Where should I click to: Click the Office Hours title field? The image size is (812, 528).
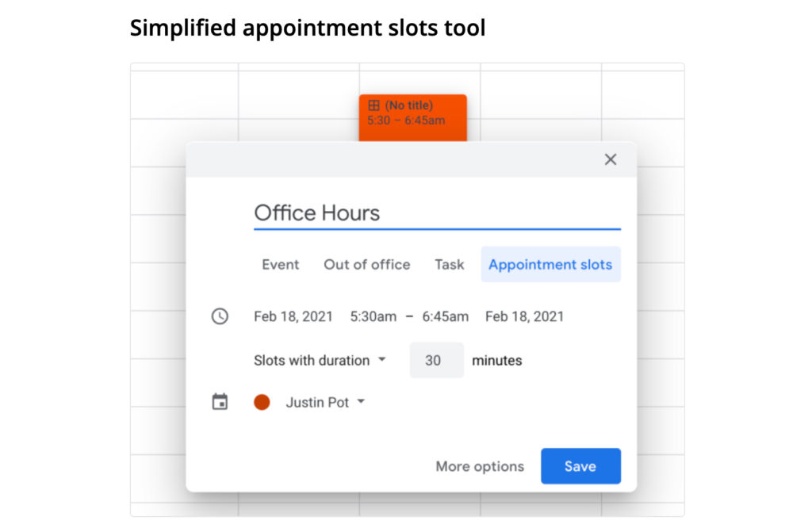(x=436, y=212)
